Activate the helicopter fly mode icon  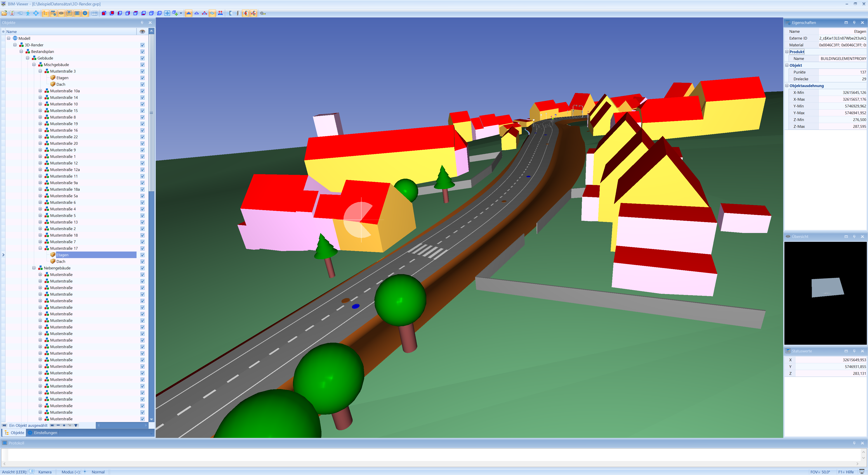[20, 13]
